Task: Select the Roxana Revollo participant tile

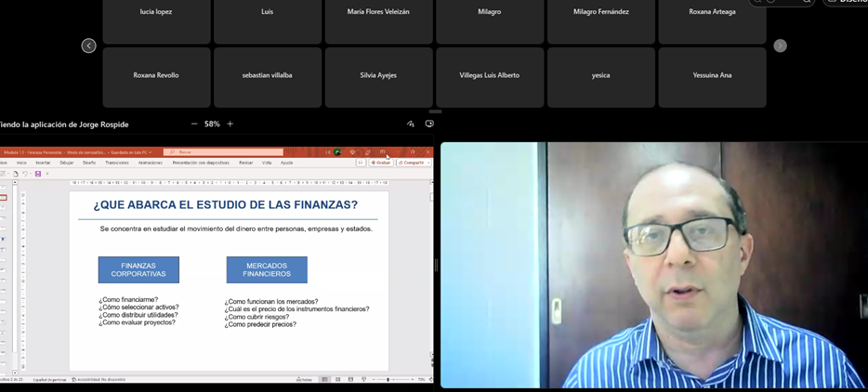Action: pos(156,77)
